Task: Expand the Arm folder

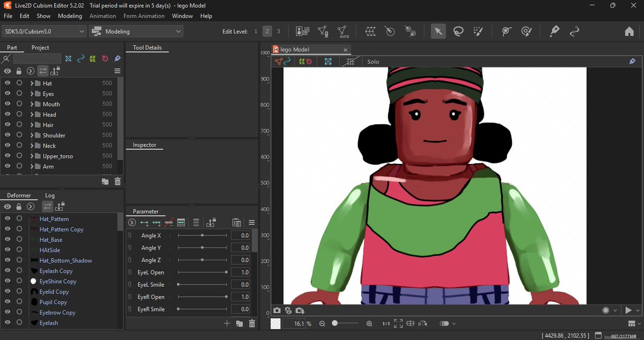Action: pos(32,167)
